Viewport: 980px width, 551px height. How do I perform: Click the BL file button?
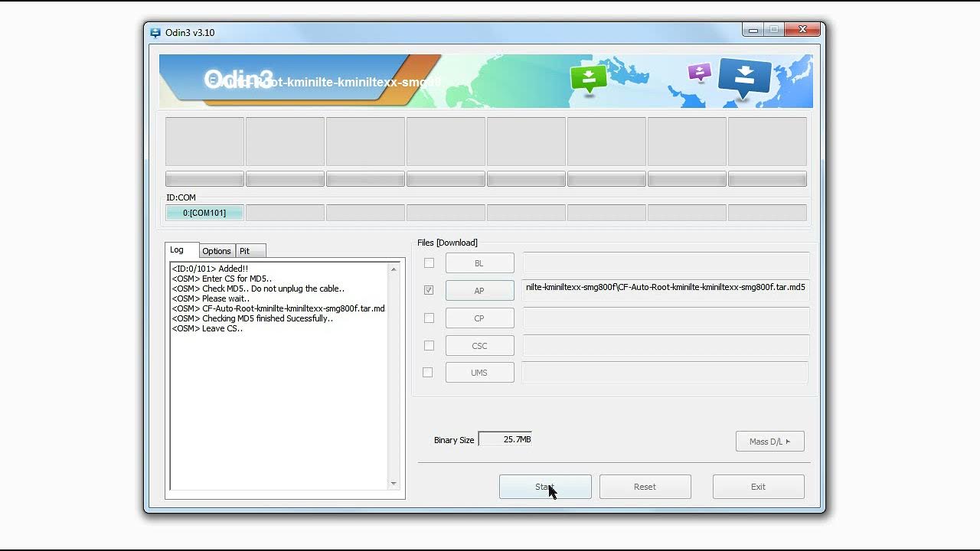coord(480,263)
